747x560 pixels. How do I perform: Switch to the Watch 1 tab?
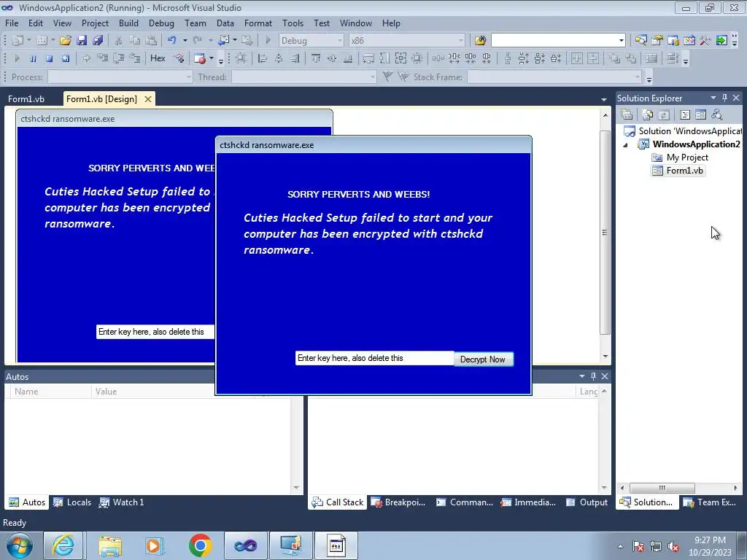click(122, 502)
